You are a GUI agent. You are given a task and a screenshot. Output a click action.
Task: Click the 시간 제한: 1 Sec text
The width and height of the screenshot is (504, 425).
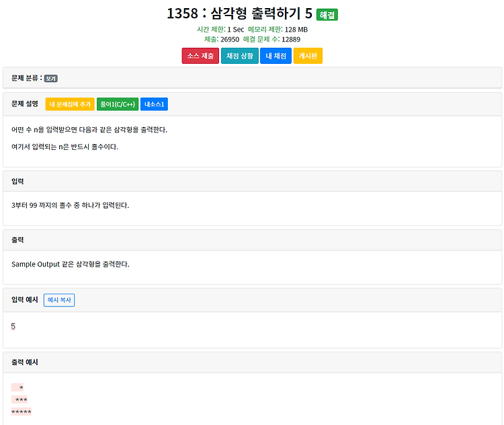click(x=220, y=30)
